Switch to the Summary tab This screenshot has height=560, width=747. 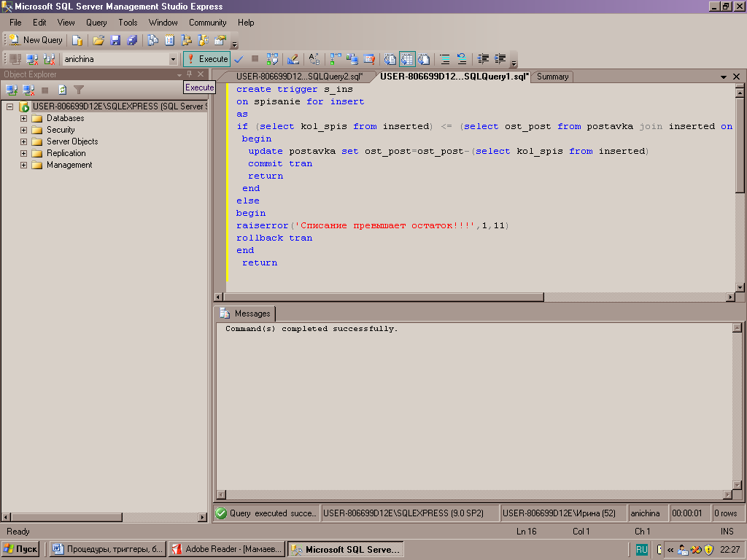[x=553, y=77]
